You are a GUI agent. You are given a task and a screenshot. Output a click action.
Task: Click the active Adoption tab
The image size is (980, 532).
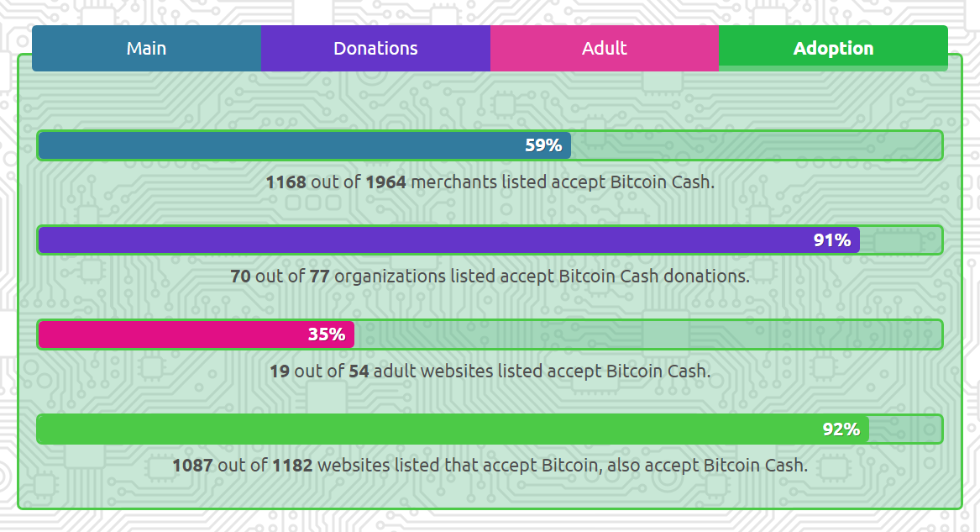point(833,48)
